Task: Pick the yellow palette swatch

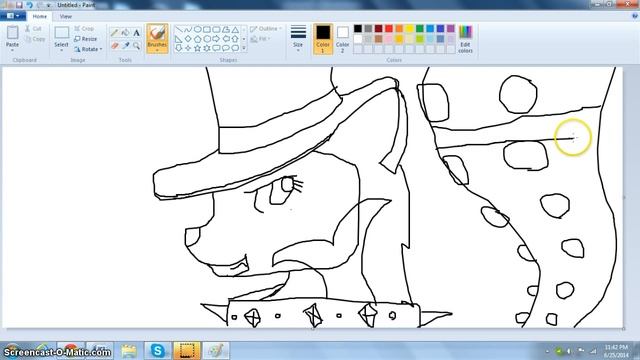Action: click(x=409, y=29)
